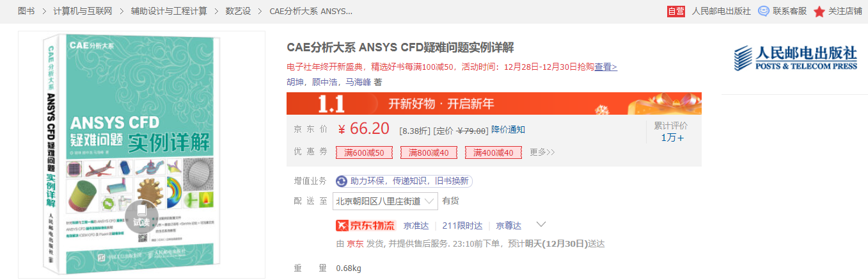Open 人民邮电出版社 POSTS & TELECOM PRESS logo
The height and width of the screenshot is (280, 868).
(x=795, y=58)
